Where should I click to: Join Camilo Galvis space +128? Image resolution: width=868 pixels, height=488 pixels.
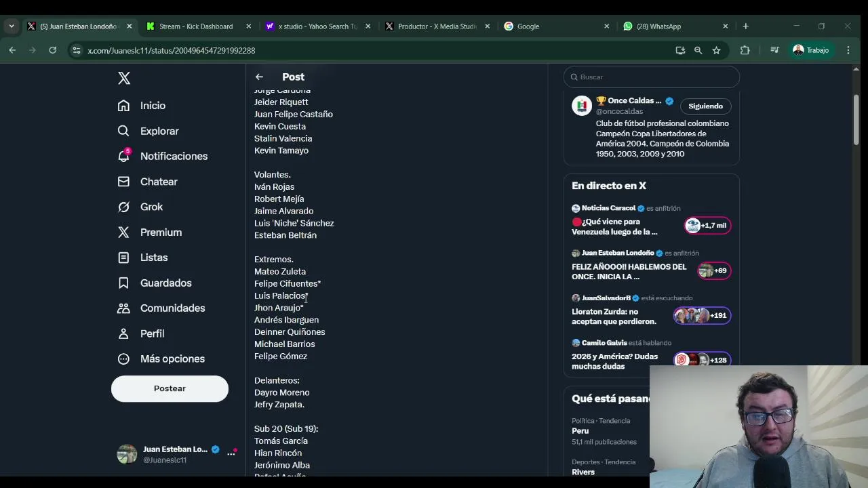point(702,360)
